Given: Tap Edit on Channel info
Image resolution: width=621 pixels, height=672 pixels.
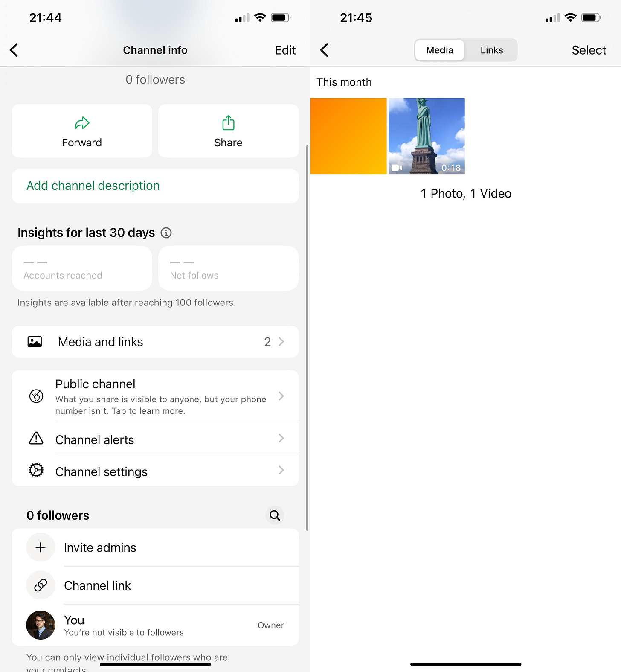Looking at the screenshot, I should click(x=285, y=50).
